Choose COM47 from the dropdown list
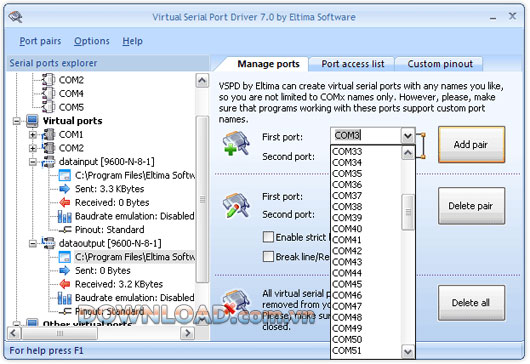This screenshot has width=530, height=364. (366, 306)
